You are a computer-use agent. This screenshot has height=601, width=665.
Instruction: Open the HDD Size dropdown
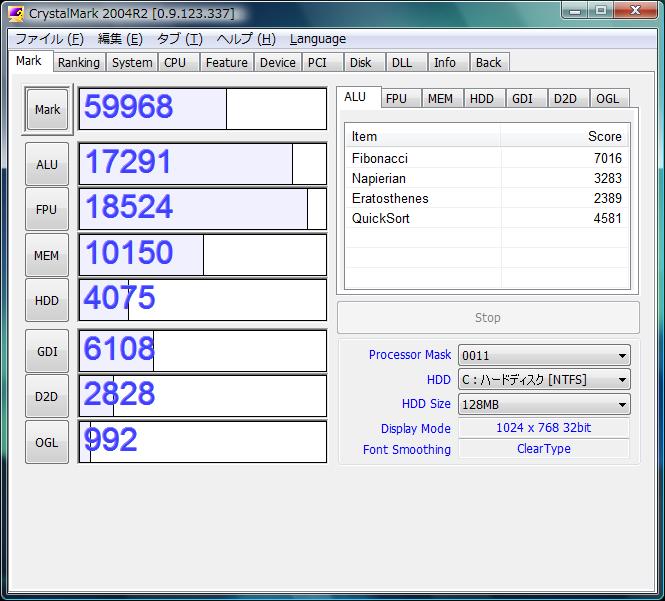coord(544,404)
